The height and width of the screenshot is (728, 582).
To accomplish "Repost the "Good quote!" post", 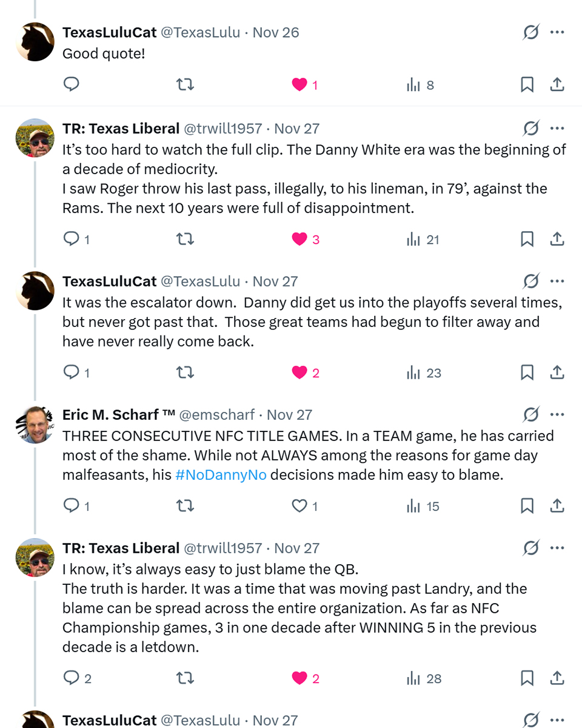I will pos(184,84).
